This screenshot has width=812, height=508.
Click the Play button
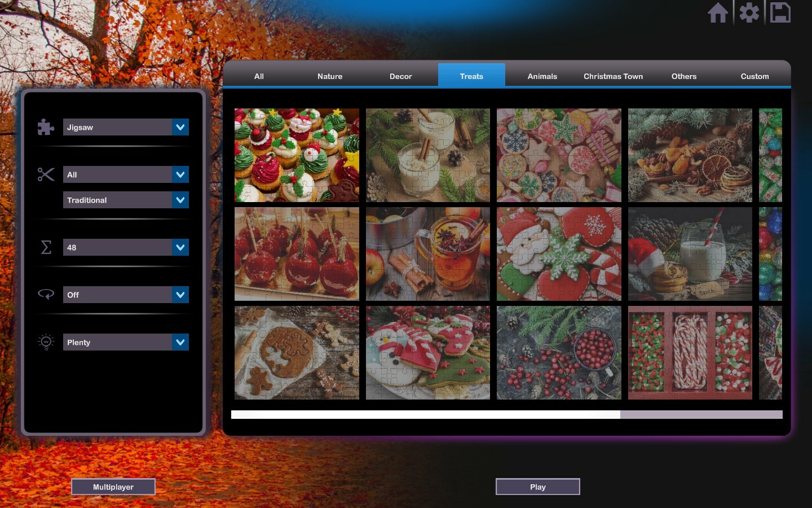(x=537, y=487)
